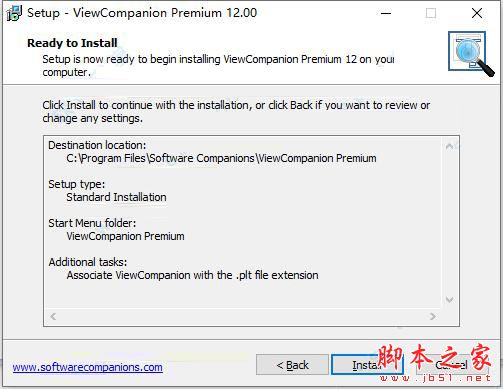
Task: Open www.softwarecompanions.com link
Action: (x=88, y=367)
